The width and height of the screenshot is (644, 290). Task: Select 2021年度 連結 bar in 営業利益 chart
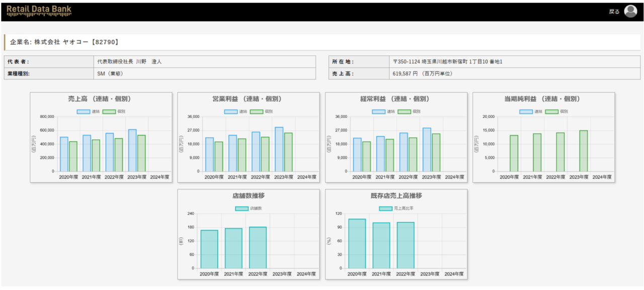(232, 153)
